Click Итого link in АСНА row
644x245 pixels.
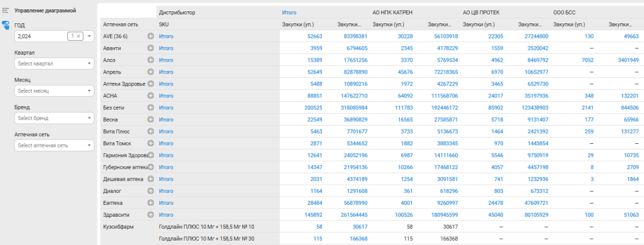click(166, 95)
